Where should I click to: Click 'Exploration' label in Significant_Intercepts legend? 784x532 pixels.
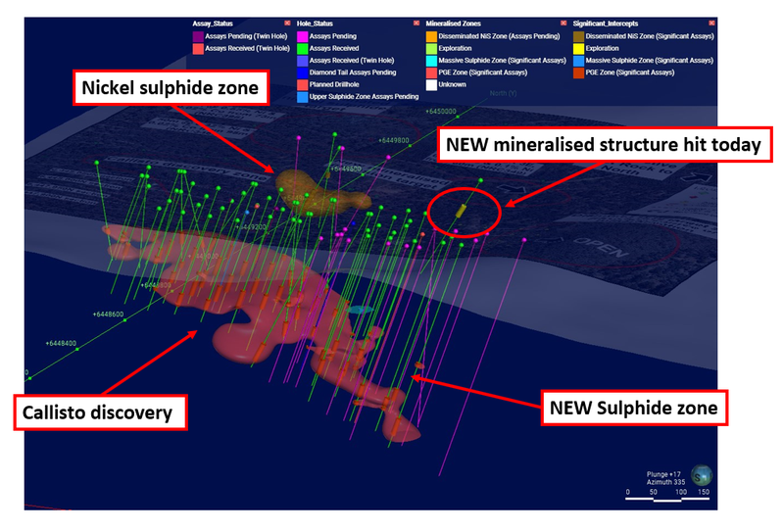(x=602, y=49)
